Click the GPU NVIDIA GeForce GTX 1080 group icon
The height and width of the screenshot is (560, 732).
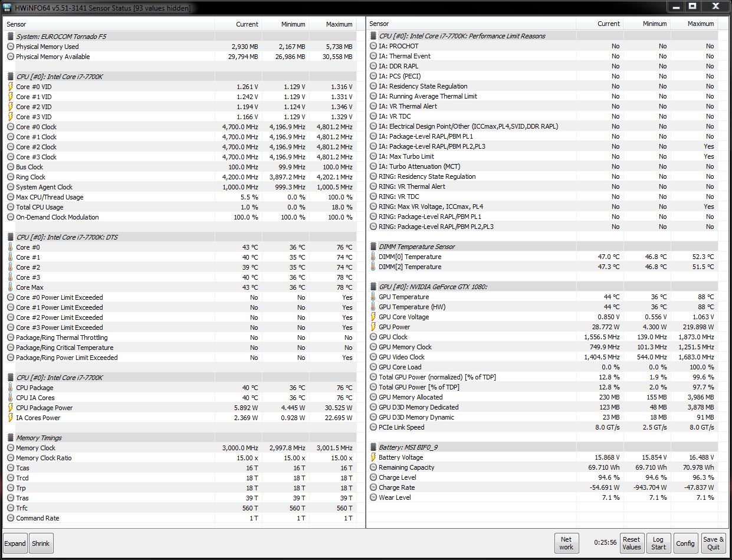pos(373,287)
